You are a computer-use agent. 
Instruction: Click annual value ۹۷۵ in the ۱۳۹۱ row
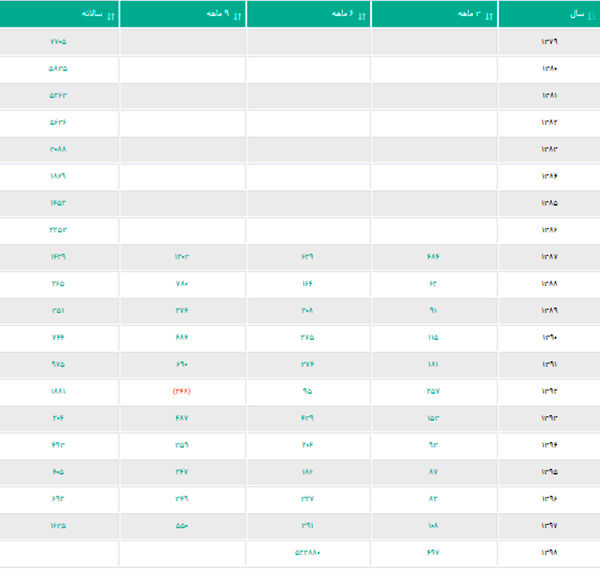point(58,364)
